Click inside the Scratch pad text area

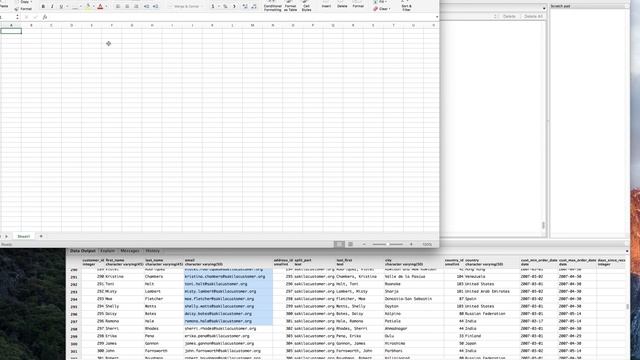589,122
